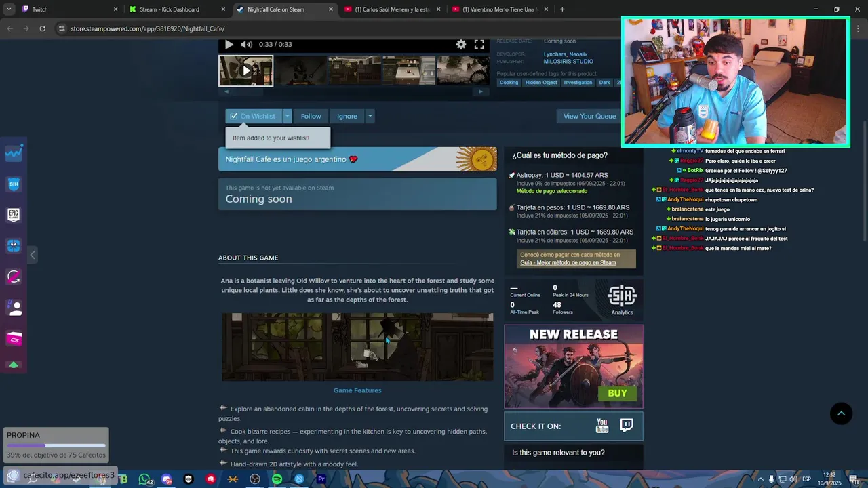Click Game Features heading
Screen dimensions: 868x488
coord(357,390)
